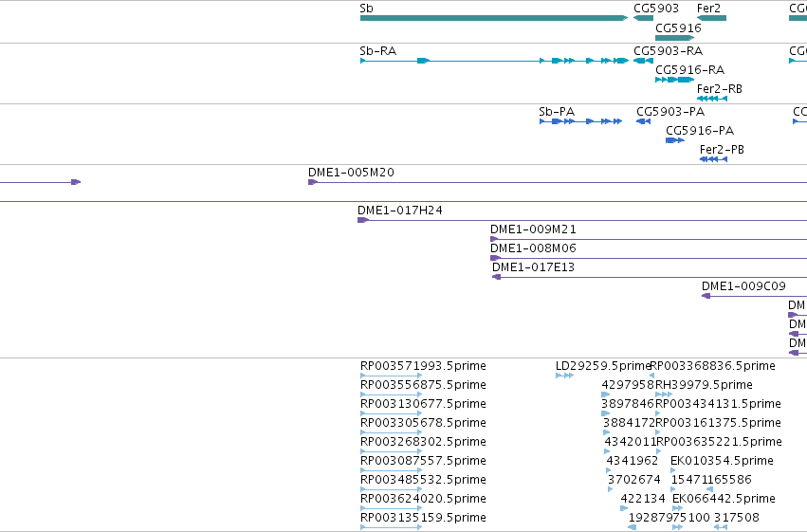The height and width of the screenshot is (532, 807).
Task: Open the DME1-008M06 clone
Action: (x=649, y=258)
